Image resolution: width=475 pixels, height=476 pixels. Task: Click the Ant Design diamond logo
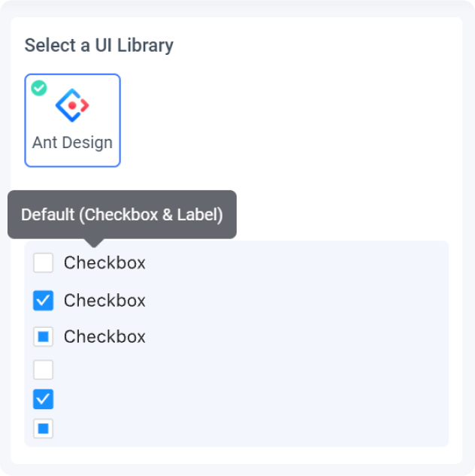(x=72, y=105)
